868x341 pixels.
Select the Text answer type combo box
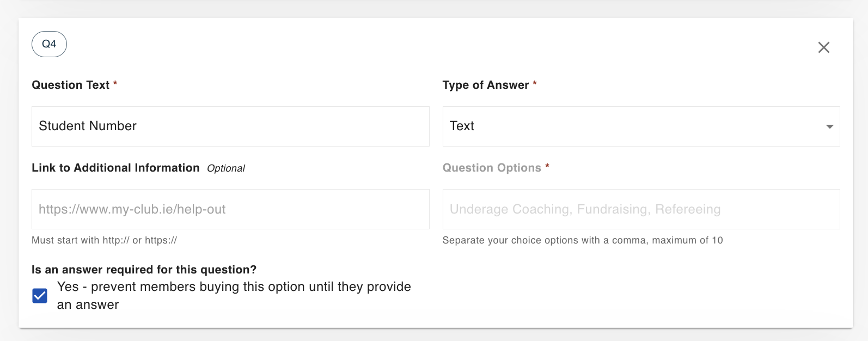pos(641,126)
